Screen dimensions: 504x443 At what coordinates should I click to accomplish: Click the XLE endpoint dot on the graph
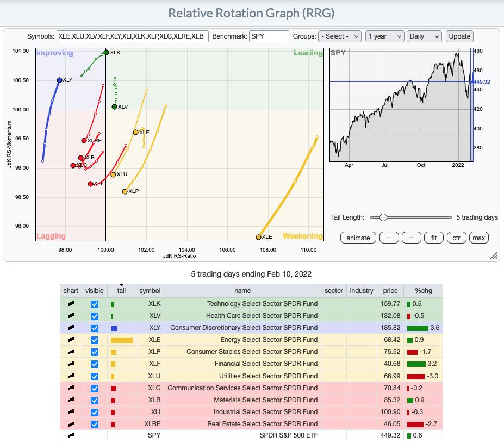(258, 237)
